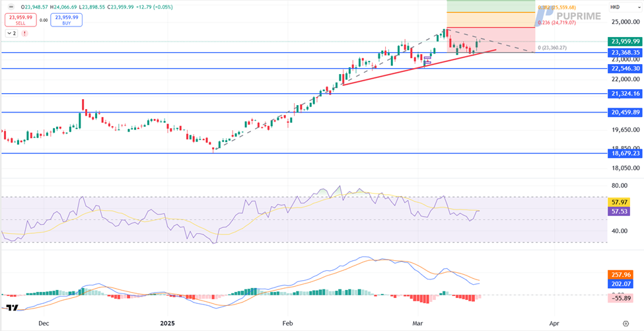
Task: Click the High value H24,066.69
Action: click(x=65, y=7)
